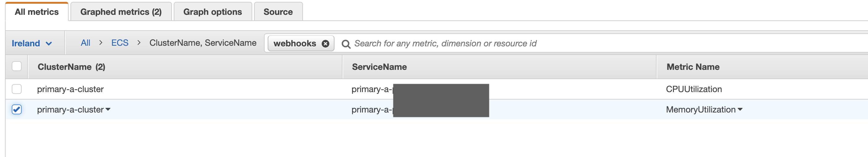Expand the MemoryUtilization dropdown arrow
The width and height of the screenshot is (868, 157).
pyautogui.click(x=740, y=109)
